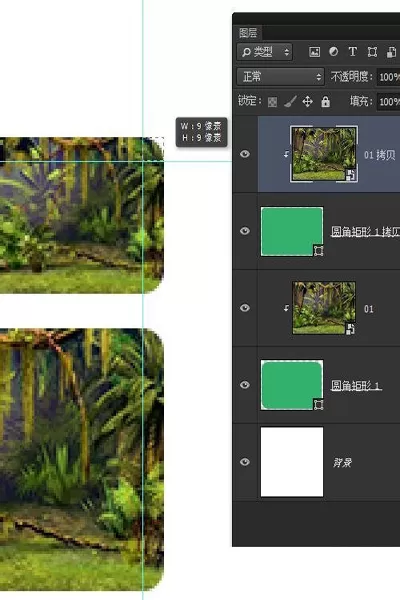Hide the 01 拷贝 layer
The height and width of the screenshot is (600, 400).
[245, 154]
